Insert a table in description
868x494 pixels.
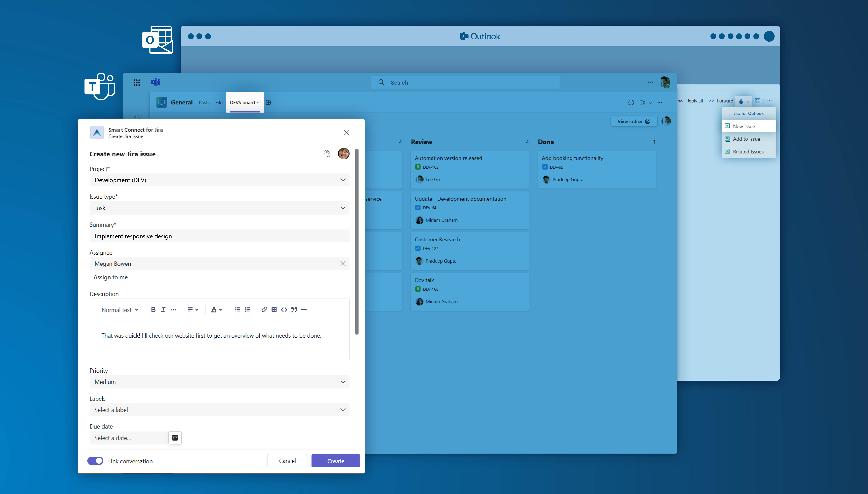[274, 309]
